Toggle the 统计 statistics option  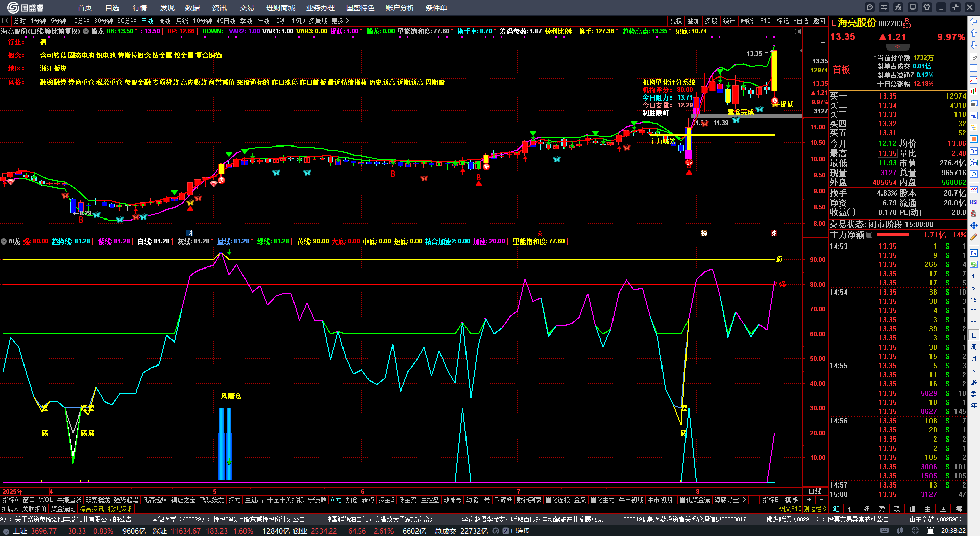(x=729, y=21)
